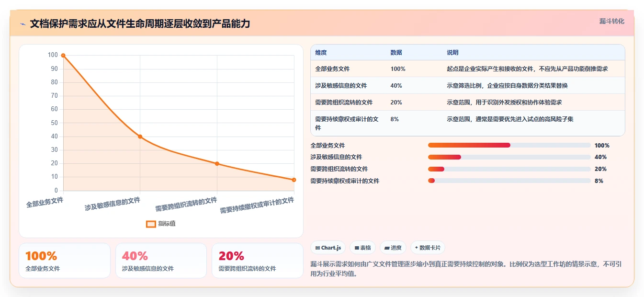Click description starting 起点是企业实际产生
644x297 pixels.
(x=527, y=69)
